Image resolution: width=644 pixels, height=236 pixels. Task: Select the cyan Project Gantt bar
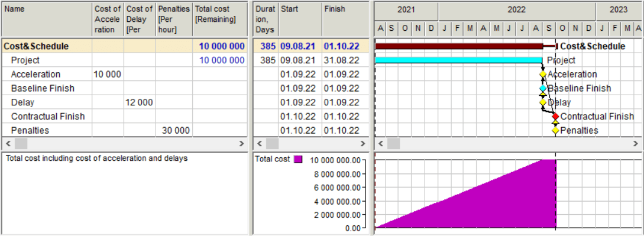click(459, 60)
